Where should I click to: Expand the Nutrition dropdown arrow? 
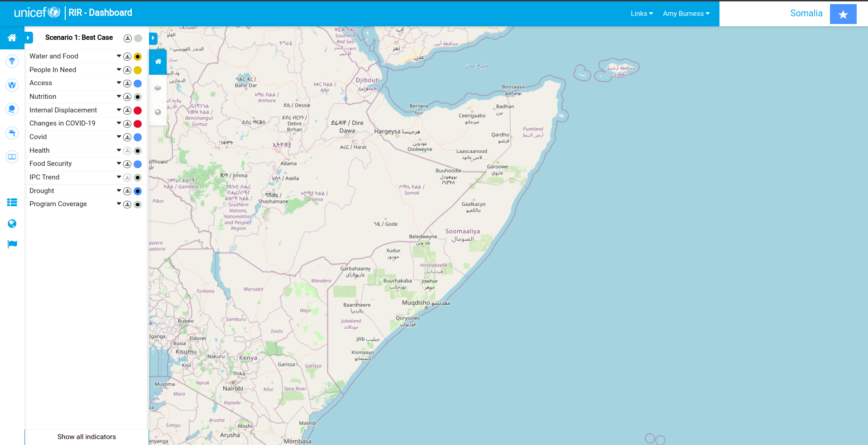click(119, 97)
